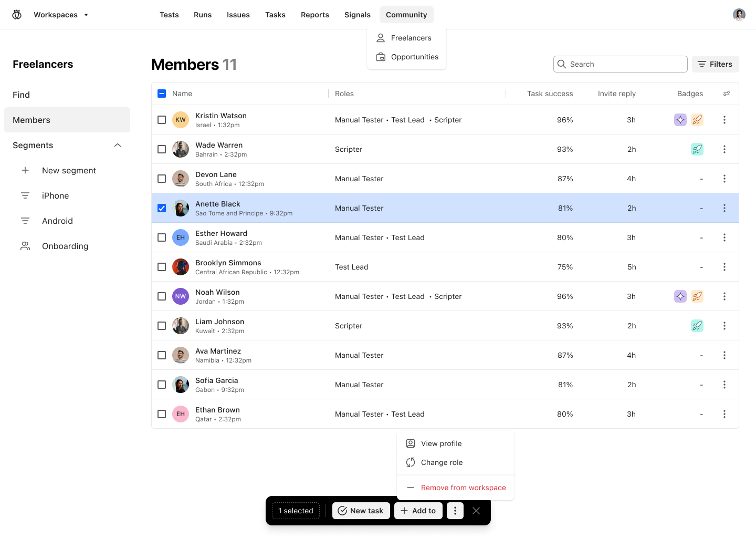Image resolution: width=756 pixels, height=538 pixels.
Task: Uncheck Anette Black's row checkbox
Action: tap(162, 208)
